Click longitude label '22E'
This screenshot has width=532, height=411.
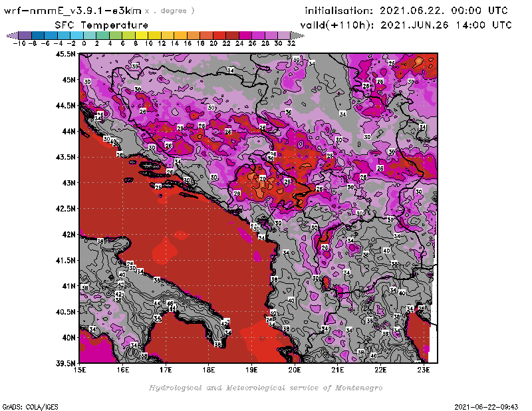click(x=380, y=370)
